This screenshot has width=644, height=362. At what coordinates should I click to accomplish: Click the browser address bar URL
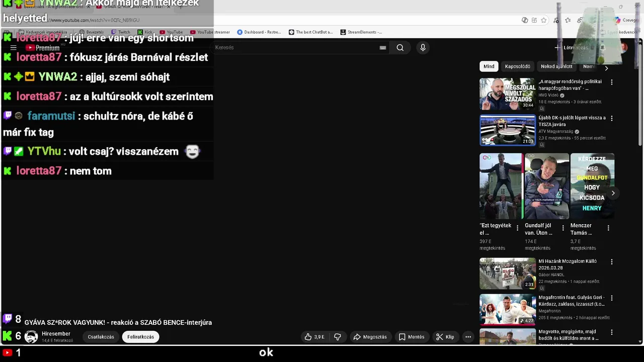click(x=94, y=20)
